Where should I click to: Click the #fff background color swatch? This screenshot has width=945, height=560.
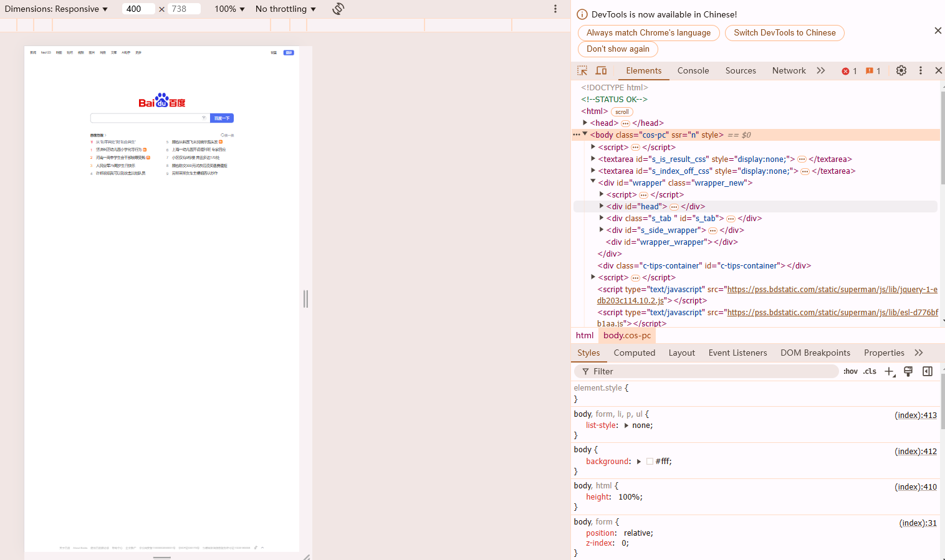click(650, 462)
